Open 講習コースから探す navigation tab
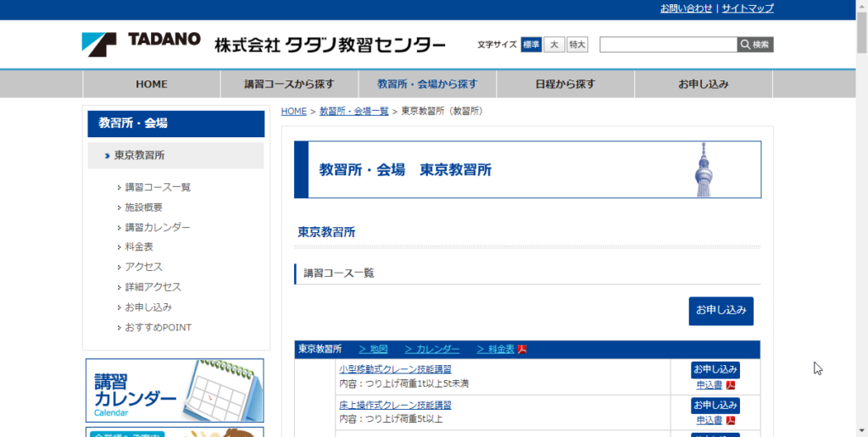The height and width of the screenshot is (437, 868). tap(289, 84)
